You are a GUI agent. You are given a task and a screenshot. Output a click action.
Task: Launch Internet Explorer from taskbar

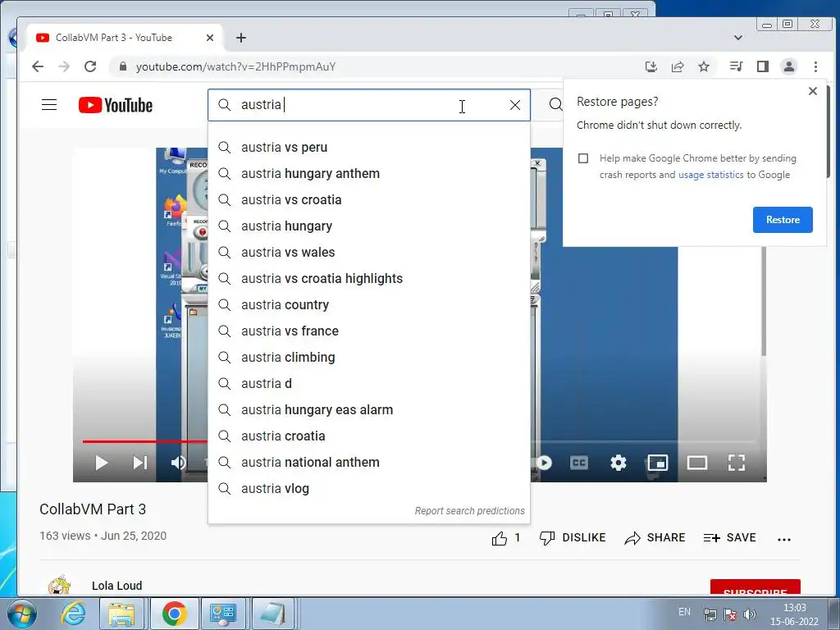(x=73, y=614)
